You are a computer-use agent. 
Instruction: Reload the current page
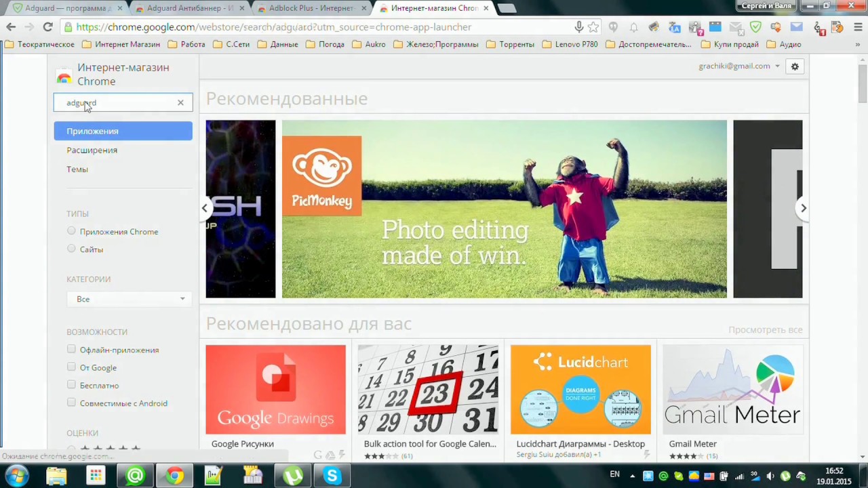coord(47,27)
